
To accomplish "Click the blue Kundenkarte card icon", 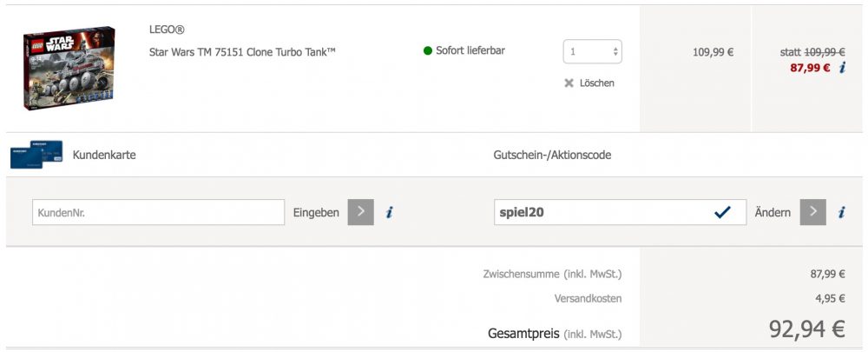I will (36, 155).
